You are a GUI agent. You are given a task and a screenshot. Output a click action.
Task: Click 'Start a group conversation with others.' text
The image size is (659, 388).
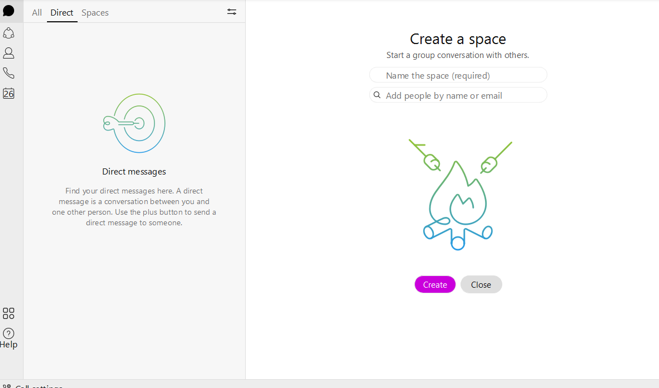click(458, 55)
